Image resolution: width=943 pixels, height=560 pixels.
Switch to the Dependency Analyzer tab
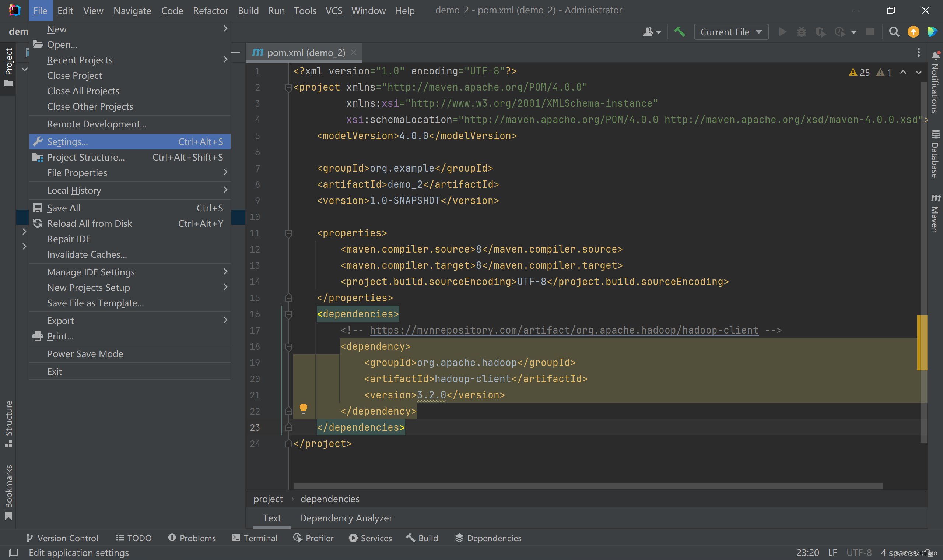pos(346,518)
